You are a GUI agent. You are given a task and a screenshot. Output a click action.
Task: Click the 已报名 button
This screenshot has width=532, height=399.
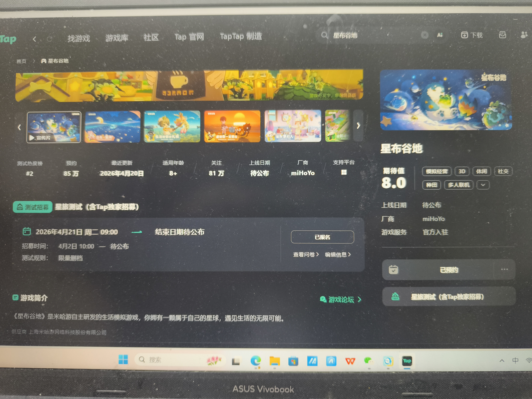(322, 237)
